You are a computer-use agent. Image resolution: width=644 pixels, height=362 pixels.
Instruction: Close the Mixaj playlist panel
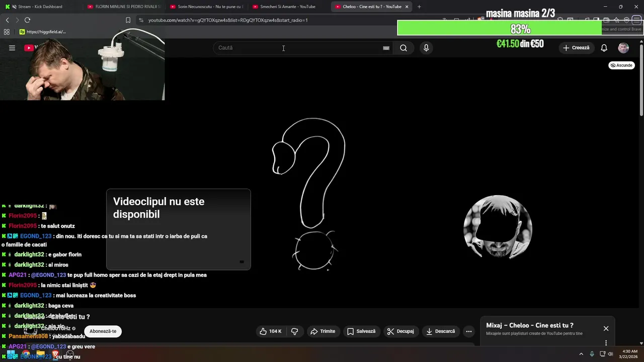pyautogui.click(x=606, y=328)
